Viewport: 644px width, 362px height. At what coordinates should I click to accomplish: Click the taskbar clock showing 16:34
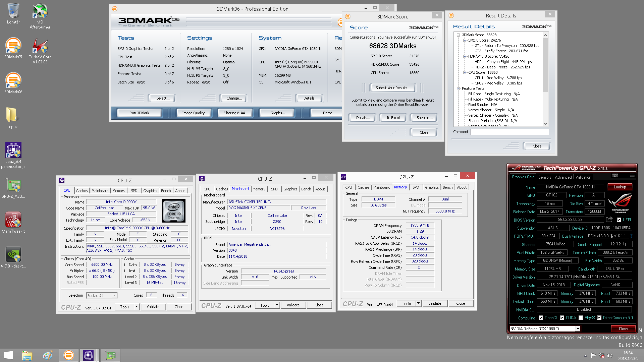(628, 356)
